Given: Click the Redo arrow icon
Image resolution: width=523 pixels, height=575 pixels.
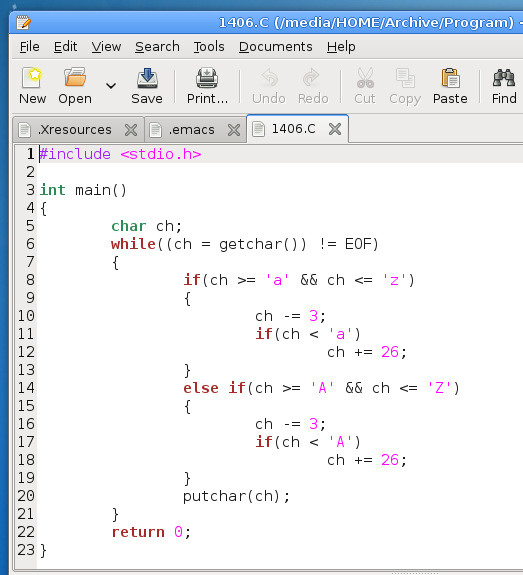Looking at the screenshot, I should click(312, 77).
